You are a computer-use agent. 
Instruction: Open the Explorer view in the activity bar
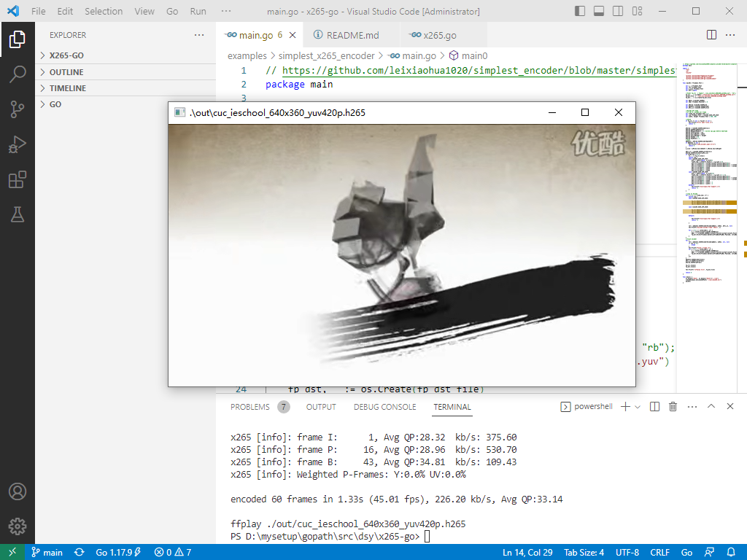[x=18, y=39]
